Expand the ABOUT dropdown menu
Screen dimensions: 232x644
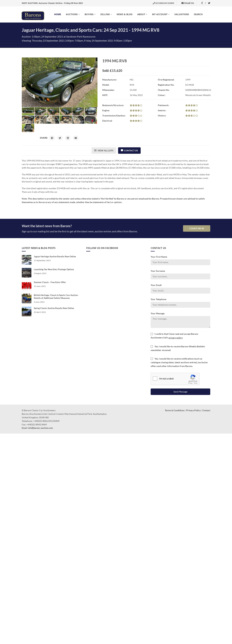point(142,14)
